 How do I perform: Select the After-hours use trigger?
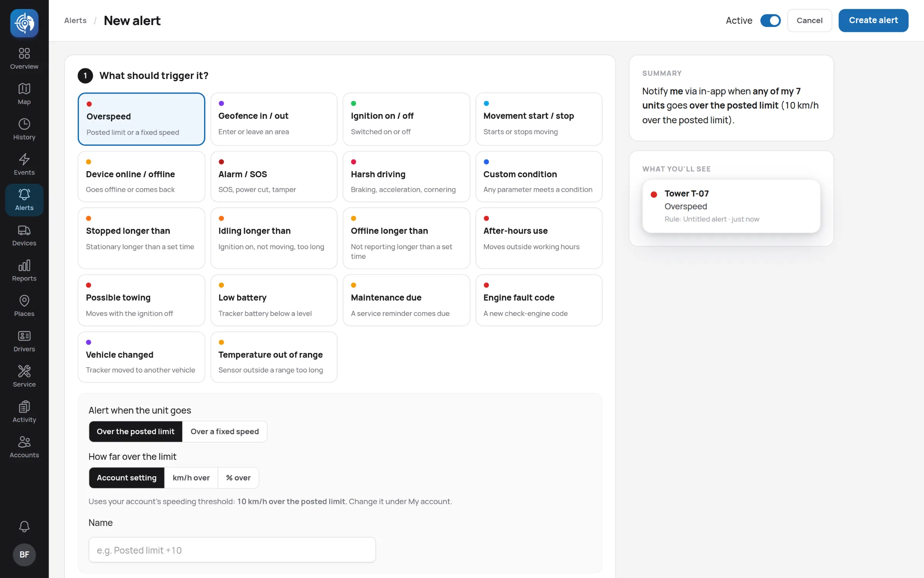click(539, 238)
